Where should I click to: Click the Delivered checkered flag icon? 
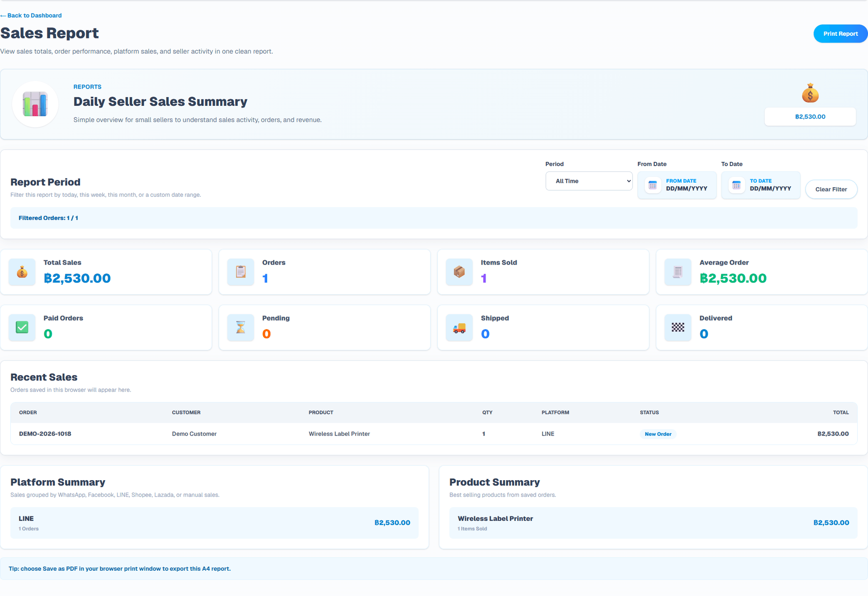pos(678,327)
